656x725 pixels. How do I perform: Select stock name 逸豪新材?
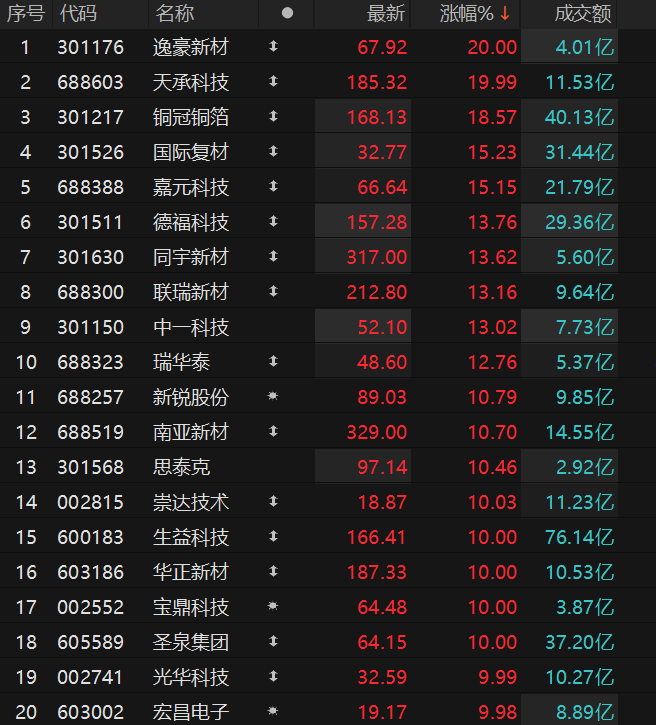tap(191, 47)
